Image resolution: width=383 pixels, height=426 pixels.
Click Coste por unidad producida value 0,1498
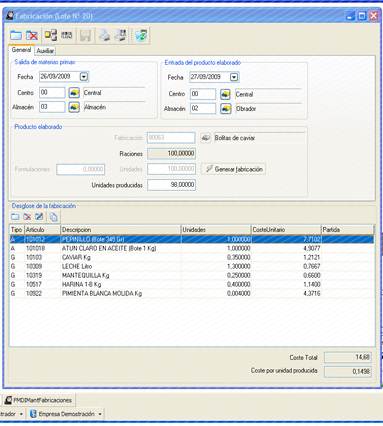click(x=348, y=371)
